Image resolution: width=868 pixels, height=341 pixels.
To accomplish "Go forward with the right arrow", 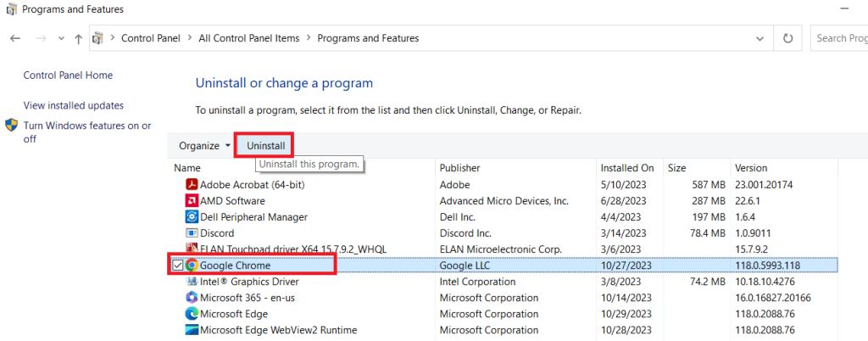I will pyautogui.click(x=41, y=39).
